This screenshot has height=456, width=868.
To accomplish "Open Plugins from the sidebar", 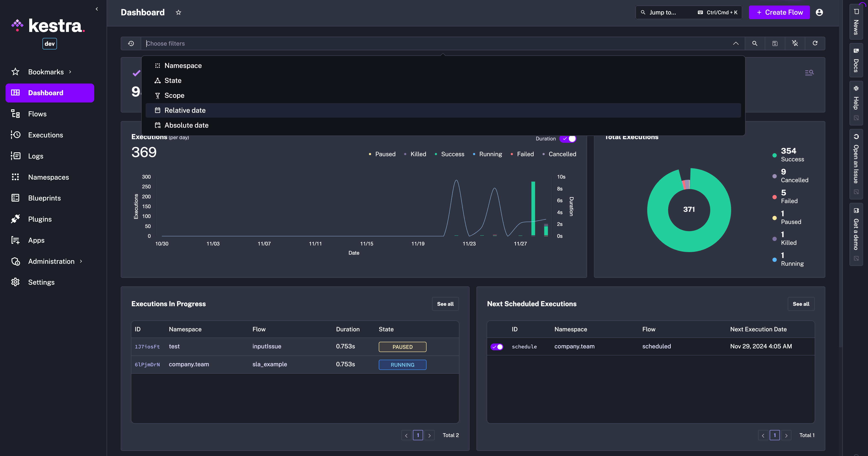I will [40, 219].
